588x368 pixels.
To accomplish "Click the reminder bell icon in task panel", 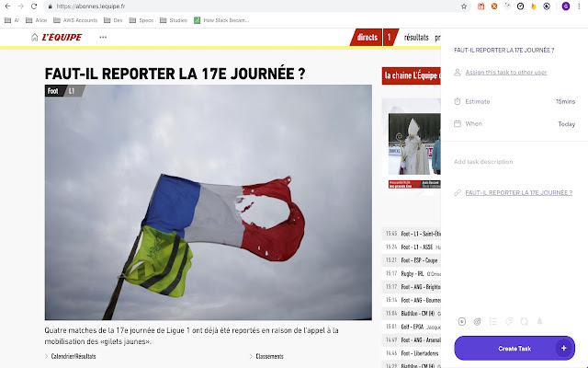I will (x=539, y=321).
